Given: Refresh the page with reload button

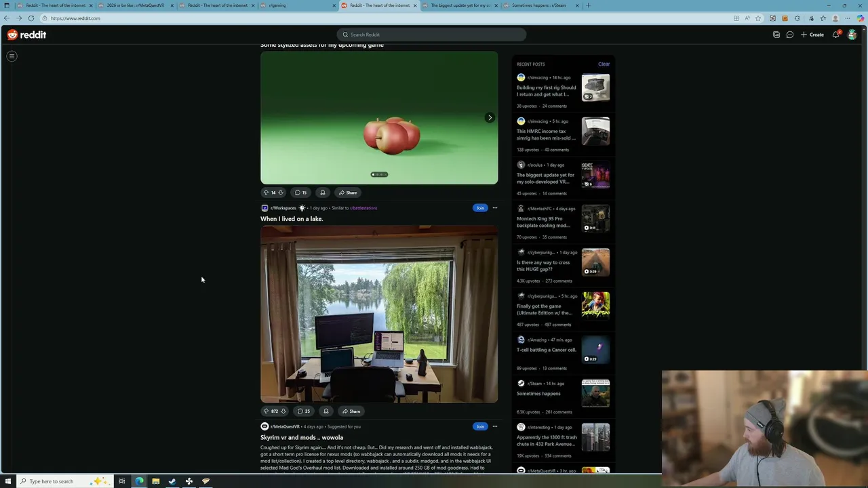Looking at the screenshot, I should (31, 18).
